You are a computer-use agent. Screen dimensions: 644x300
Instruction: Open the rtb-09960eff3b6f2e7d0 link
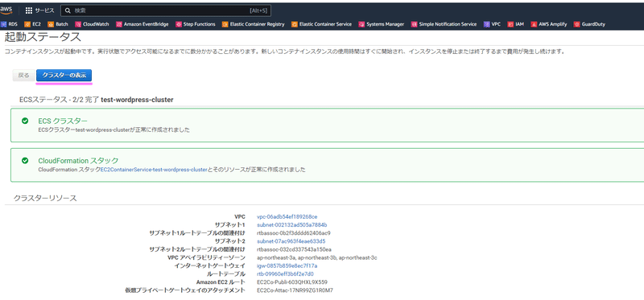coord(285,273)
